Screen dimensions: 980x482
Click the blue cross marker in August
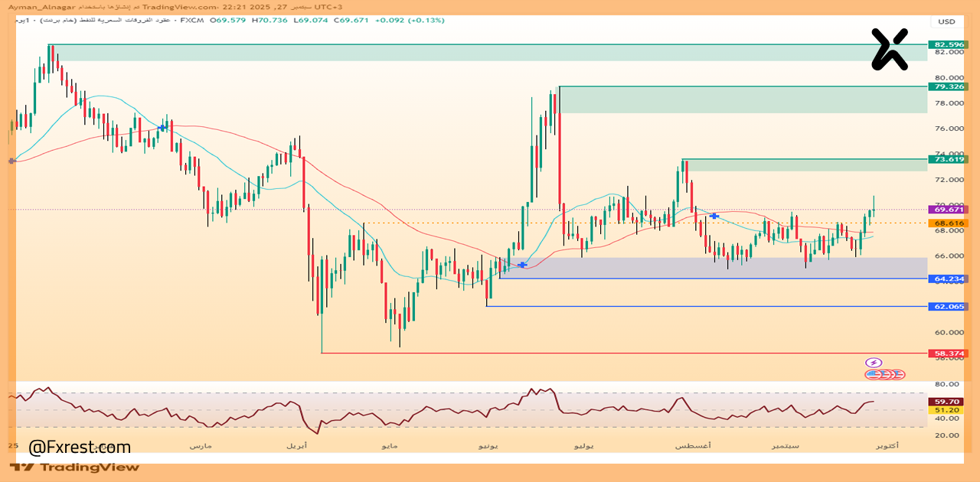pyautogui.click(x=714, y=217)
